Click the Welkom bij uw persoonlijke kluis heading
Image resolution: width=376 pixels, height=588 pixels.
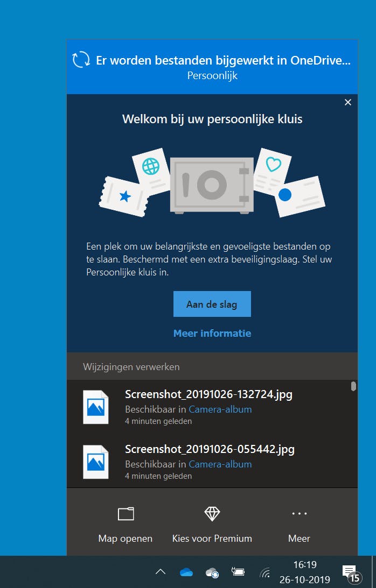pyautogui.click(x=212, y=119)
